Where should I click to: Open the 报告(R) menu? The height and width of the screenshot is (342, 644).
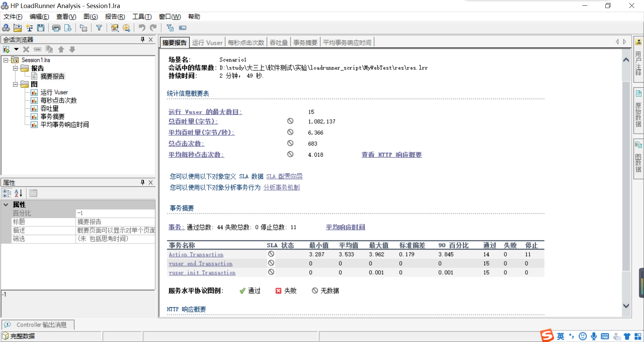point(115,17)
